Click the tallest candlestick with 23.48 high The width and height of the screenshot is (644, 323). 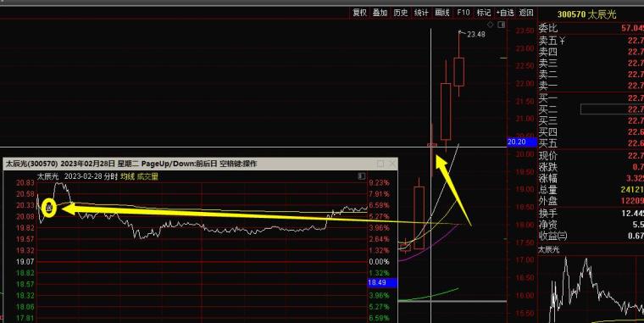click(458, 71)
